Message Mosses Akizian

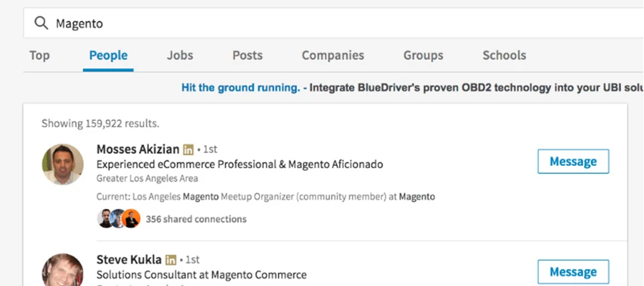tap(572, 162)
